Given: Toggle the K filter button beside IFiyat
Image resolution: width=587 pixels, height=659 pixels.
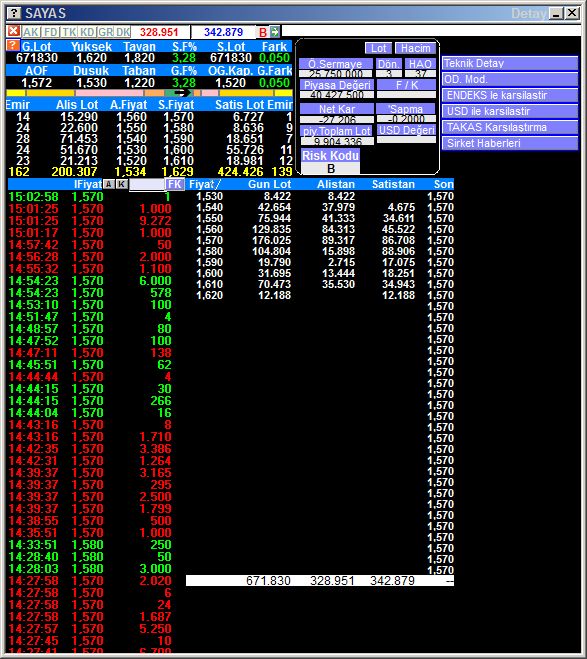Looking at the screenshot, I should pyautogui.click(x=122, y=184).
